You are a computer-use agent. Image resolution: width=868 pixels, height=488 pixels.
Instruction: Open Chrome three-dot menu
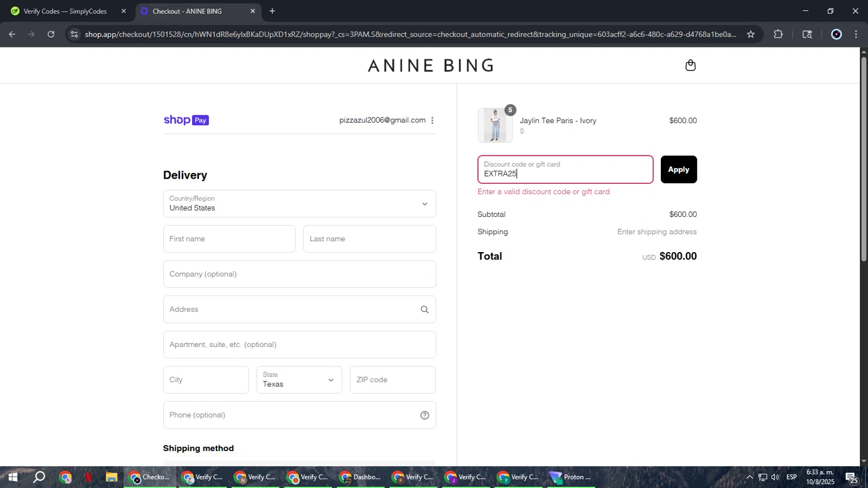click(856, 34)
